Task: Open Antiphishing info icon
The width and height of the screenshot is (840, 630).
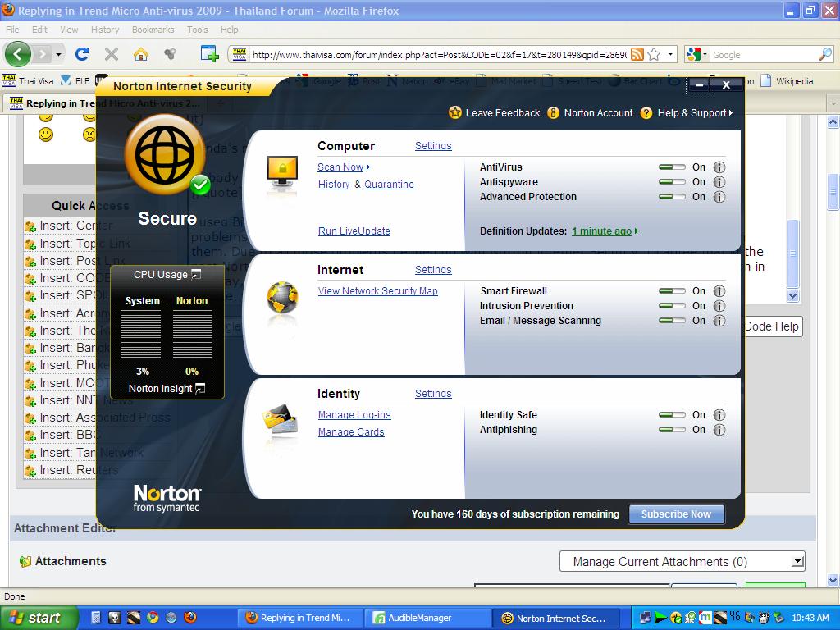Action: pos(719,430)
